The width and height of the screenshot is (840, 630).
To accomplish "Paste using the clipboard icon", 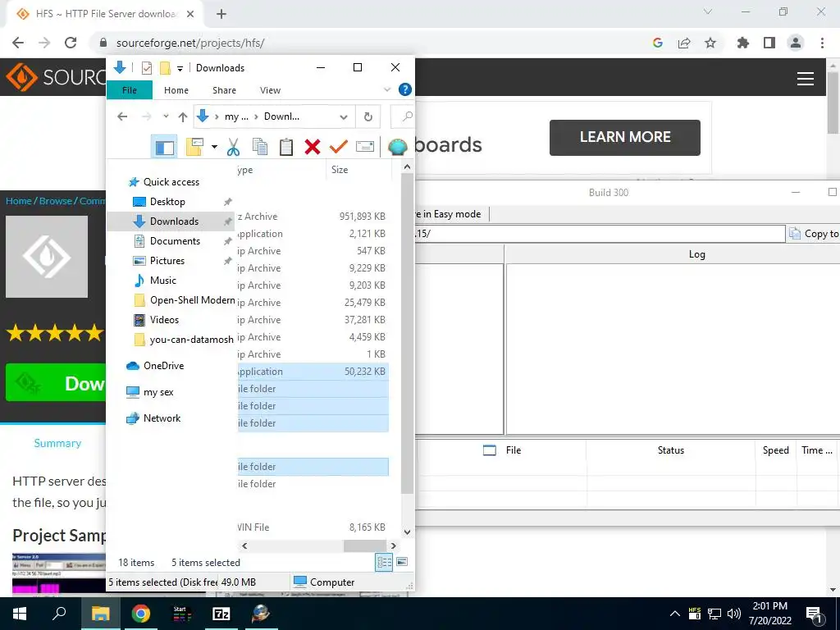I will [286, 146].
